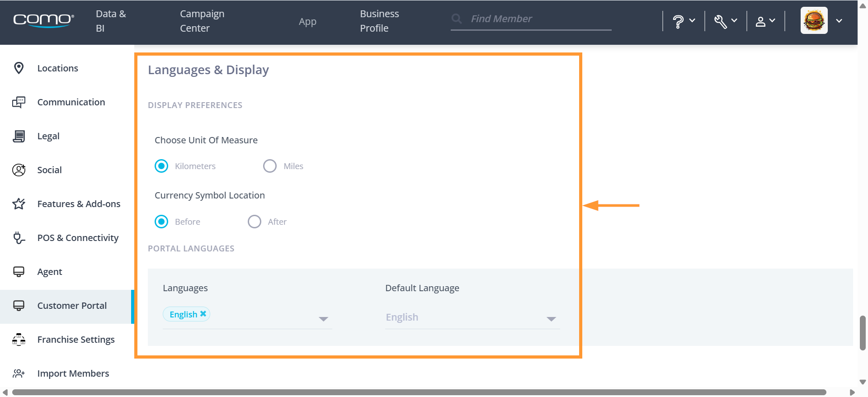
Task: Click the DISPLAY PREFERENCES heading
Action: [195, 105]
